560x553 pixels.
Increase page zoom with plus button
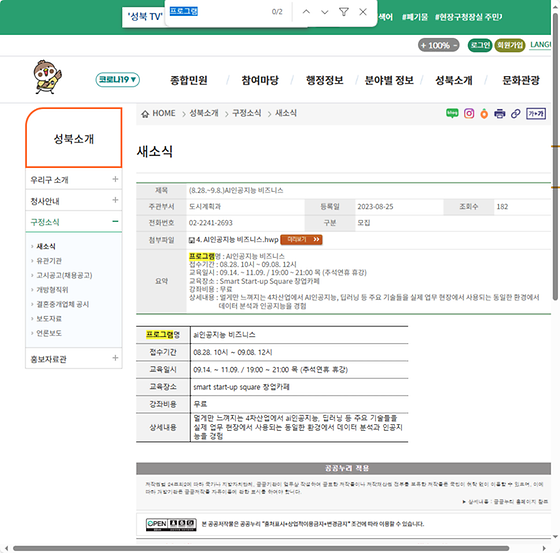tap(423, 45)
